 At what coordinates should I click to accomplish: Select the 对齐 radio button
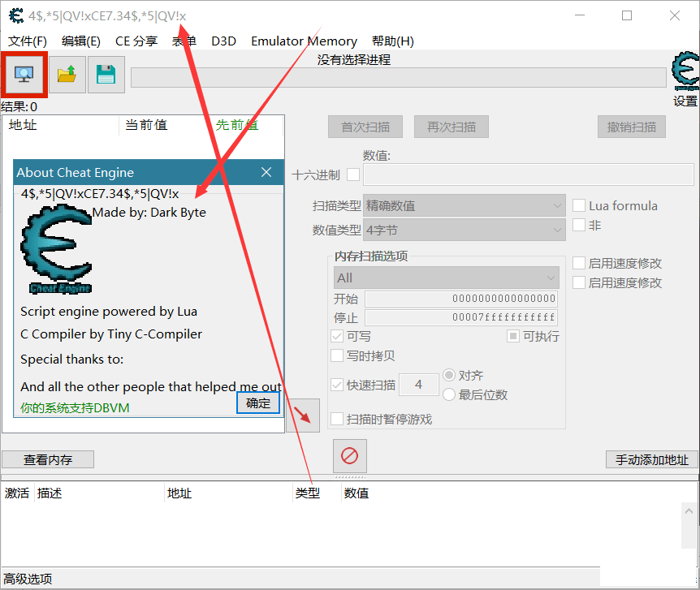(x=449, y=375)
